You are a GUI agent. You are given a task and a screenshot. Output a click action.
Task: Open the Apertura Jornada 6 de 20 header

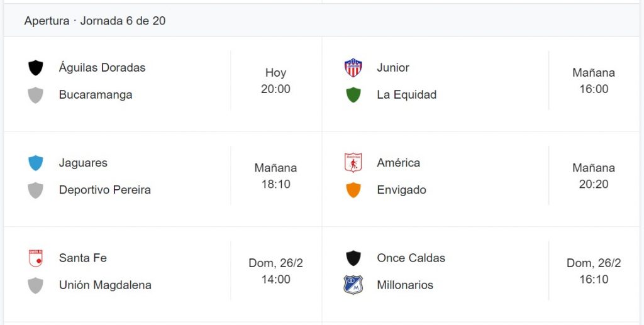point(321,21)
